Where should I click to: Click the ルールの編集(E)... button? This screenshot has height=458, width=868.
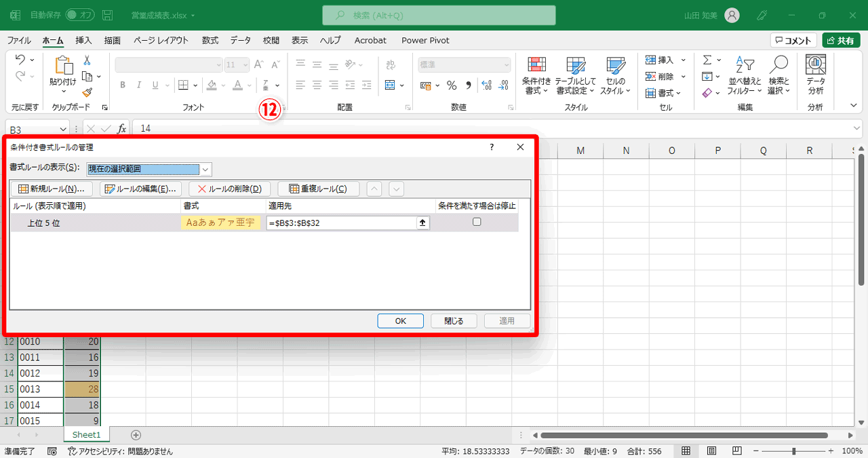point(140,189)
